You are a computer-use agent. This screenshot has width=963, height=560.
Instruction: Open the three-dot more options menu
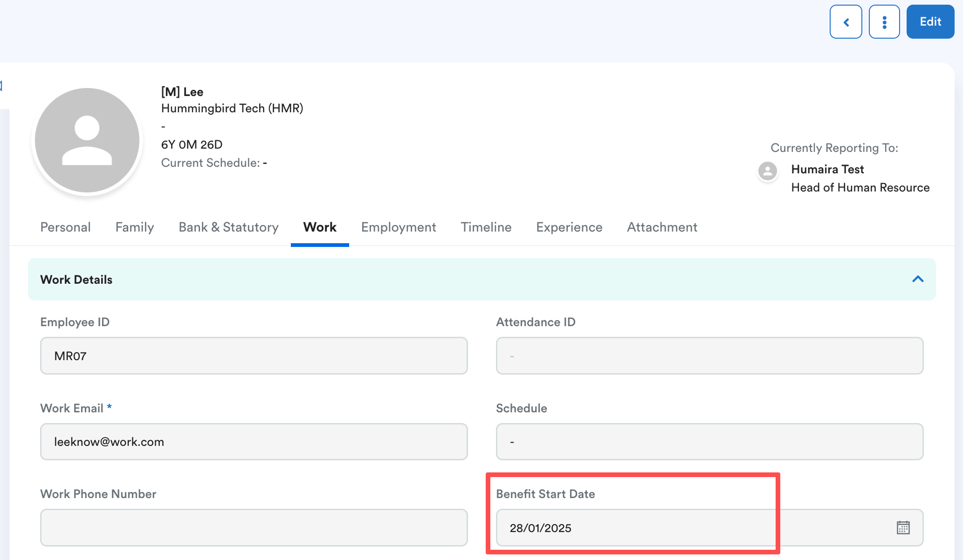(x=884, y=22)
